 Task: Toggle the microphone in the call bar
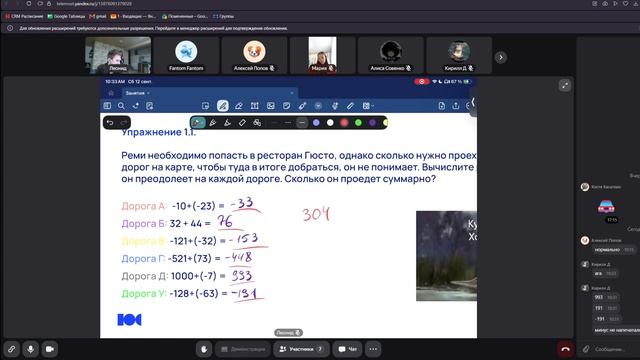31,349
